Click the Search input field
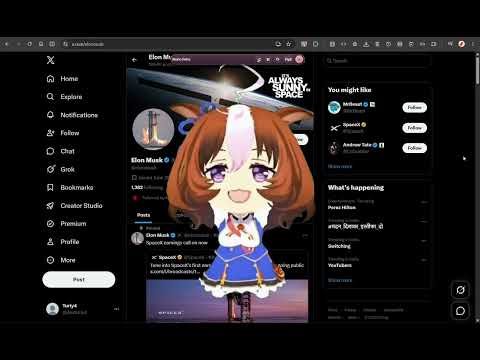The height and width of the screenshot is (360, 480). point(377,61)
